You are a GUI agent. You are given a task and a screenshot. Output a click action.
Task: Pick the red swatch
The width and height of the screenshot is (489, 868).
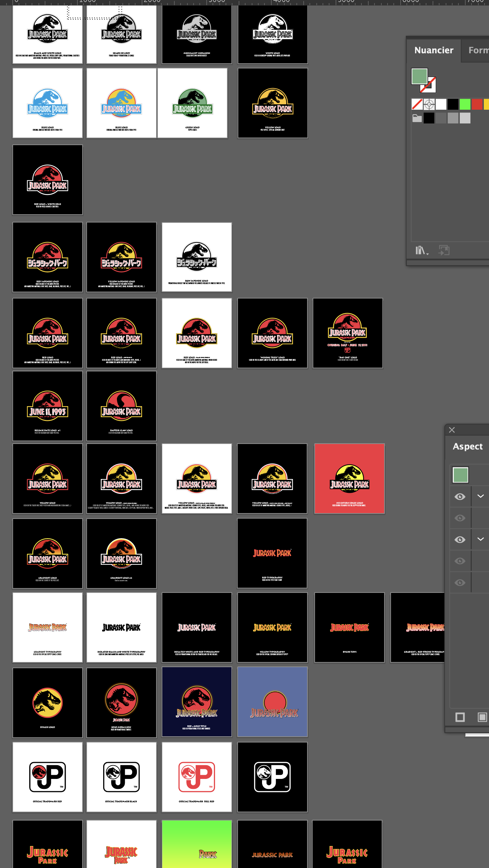pyautogui.click(x=477, y=104)
